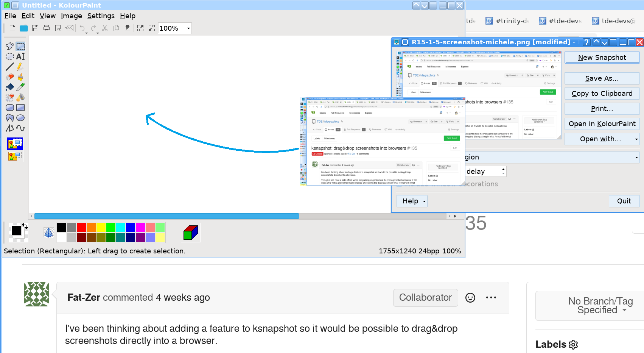Click the Redo toolbar icon
The height and width of the screenshot is (353, 644).
pos(93,28)
